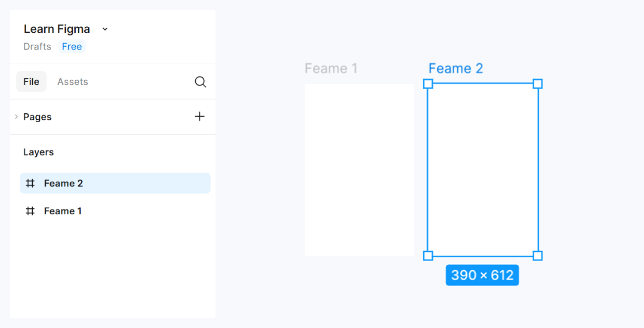The height and width of the screenshot is (328, 644).
Task: Click the frame icon beside Feame 1 layer
Action: tap(30, 211)
